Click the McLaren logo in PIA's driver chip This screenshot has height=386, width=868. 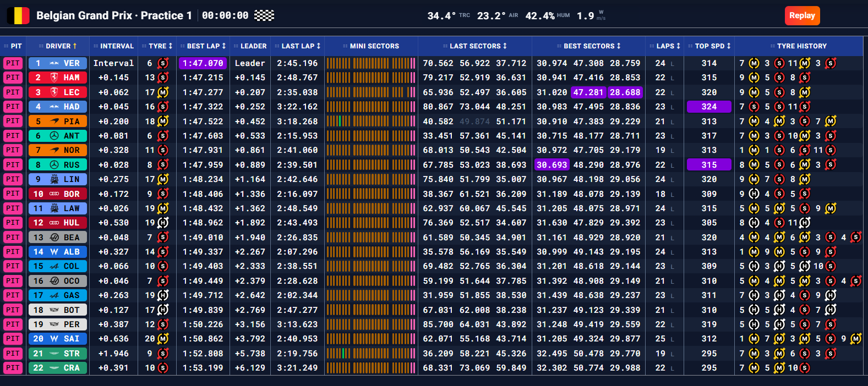tap(54, 121)
